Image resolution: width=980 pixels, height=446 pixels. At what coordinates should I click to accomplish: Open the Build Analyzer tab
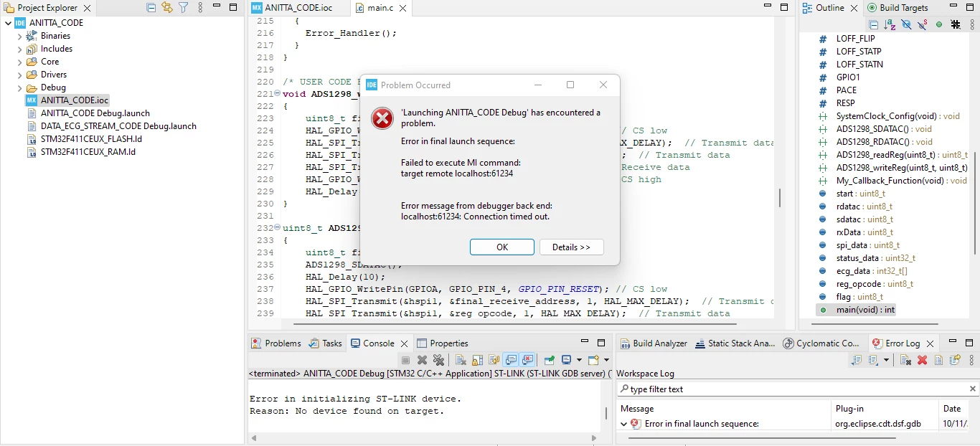point(654,343)
